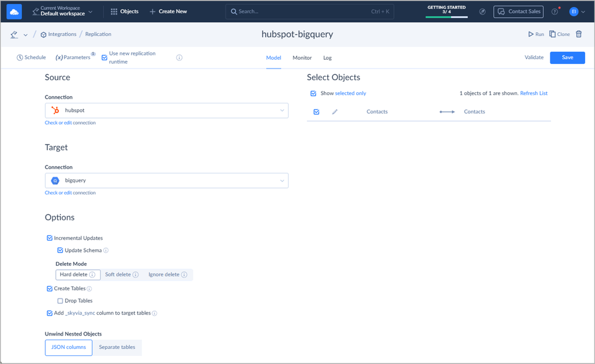Screen dimensions: 595x364
Task: Click Check or edit connection under Target
Action: 70,193
